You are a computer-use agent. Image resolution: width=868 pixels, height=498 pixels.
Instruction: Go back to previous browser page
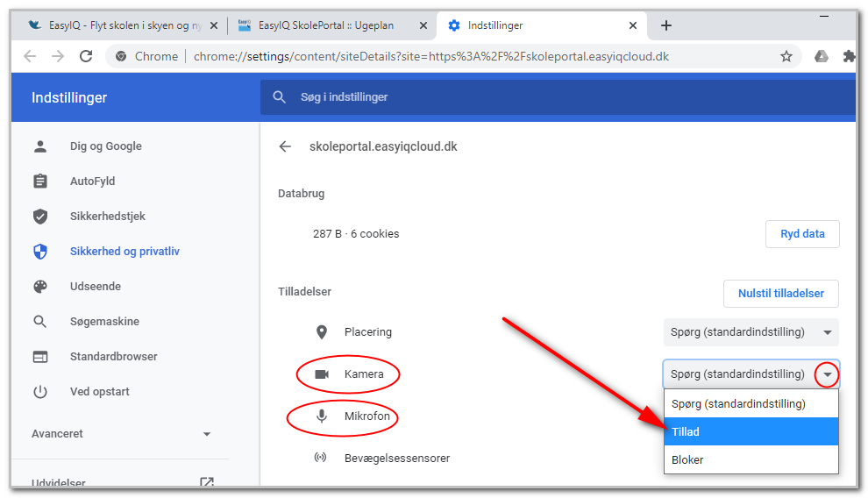[30, 56]
